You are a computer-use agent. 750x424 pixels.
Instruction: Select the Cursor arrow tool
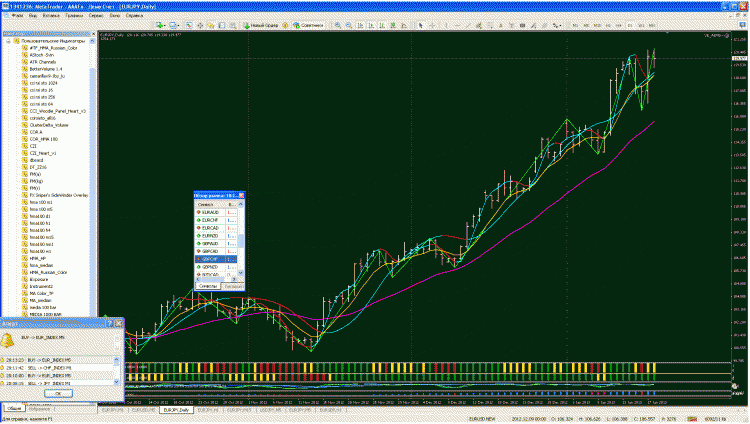point(420,25)
